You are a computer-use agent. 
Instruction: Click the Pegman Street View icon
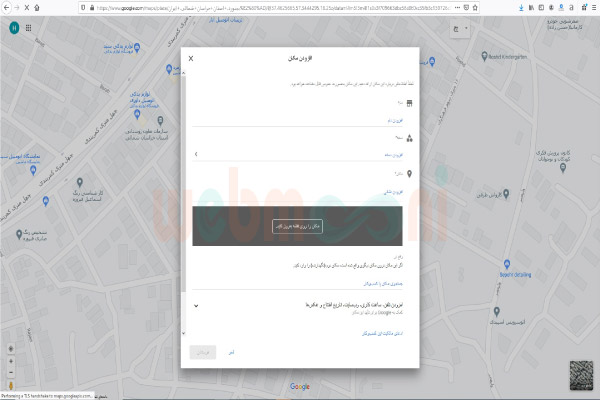pos(11,384)
